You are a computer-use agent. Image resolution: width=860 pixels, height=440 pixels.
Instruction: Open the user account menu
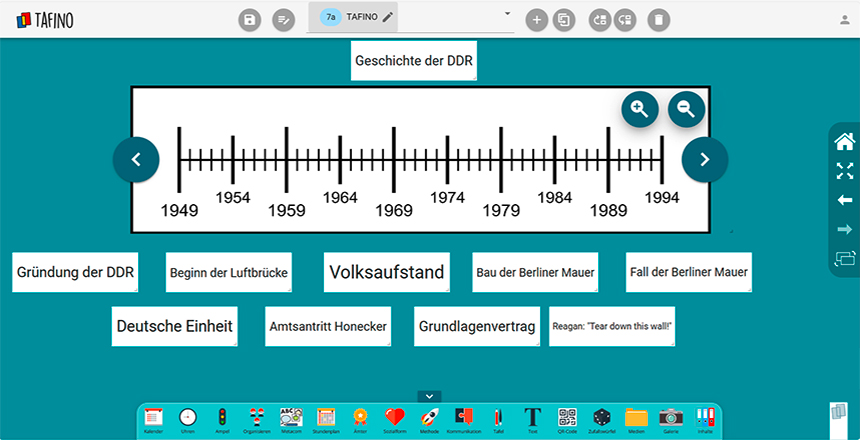(845, 19)
